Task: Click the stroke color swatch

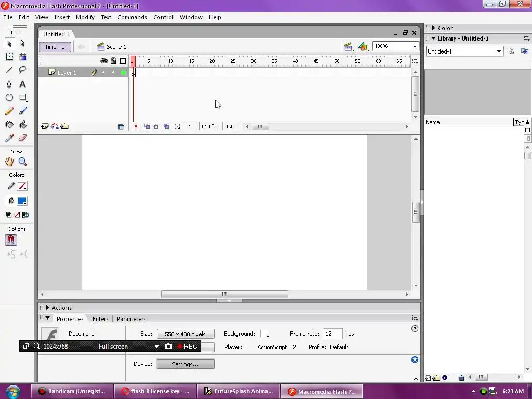Action: pyautogui.click(x=22, y=187)
